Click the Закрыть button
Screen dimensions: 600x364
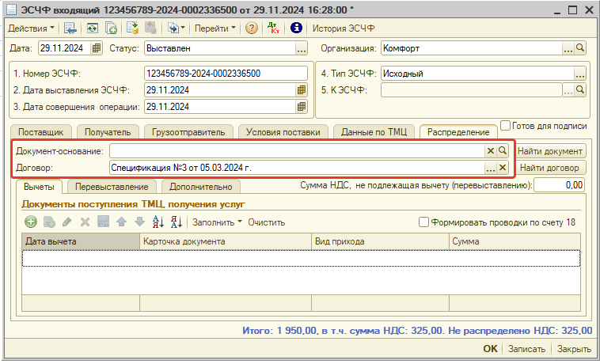(x=574, y=349)
